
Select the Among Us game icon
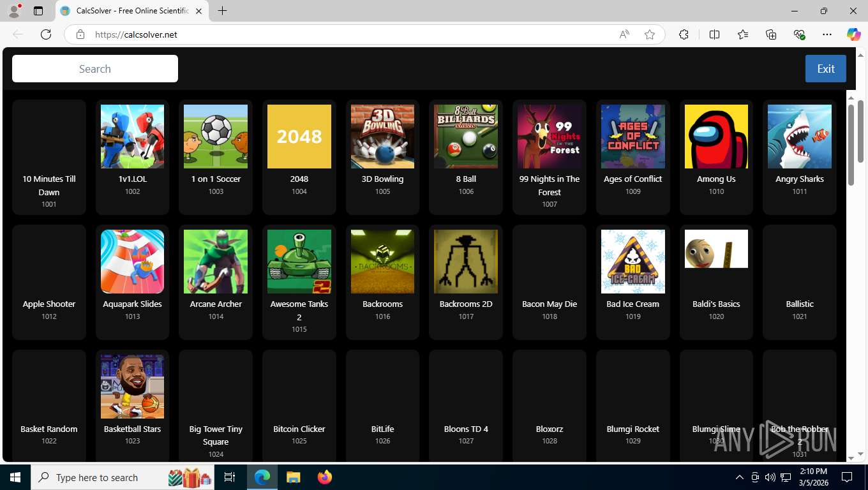[716, 137]
